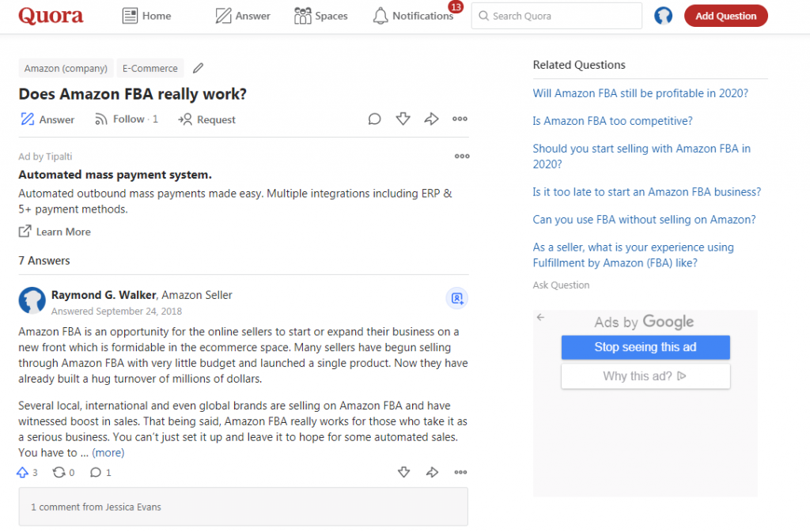Click the '7 Answers' count text

tap(44, 261)
